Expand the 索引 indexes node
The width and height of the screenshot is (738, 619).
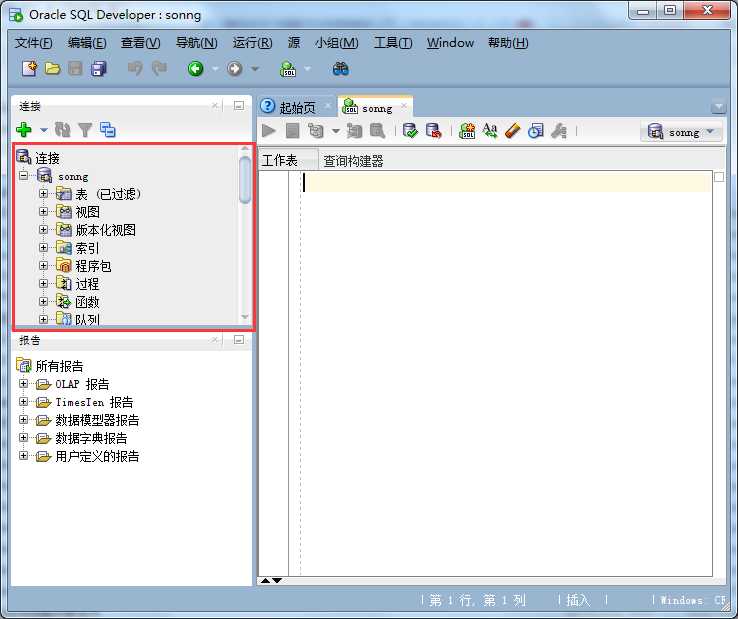pos(43,248)
